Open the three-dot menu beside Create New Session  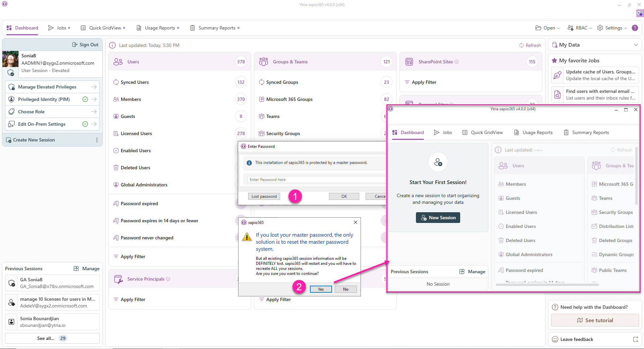(97, 140)
